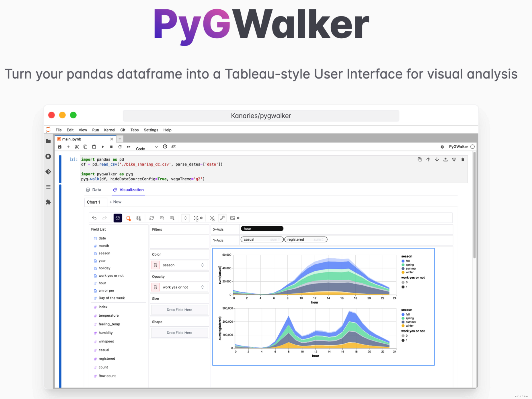
Task: Remove season from the Color shelf
Action: click(x=155, y=265)
